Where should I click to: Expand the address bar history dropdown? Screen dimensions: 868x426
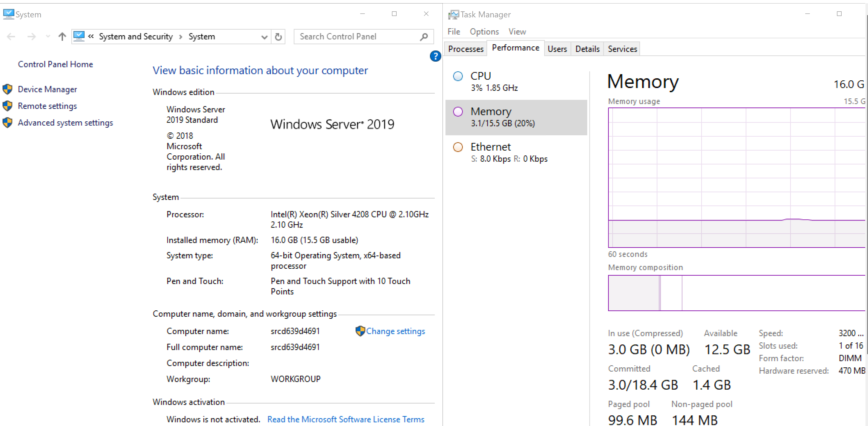click(x=265, y=37)
